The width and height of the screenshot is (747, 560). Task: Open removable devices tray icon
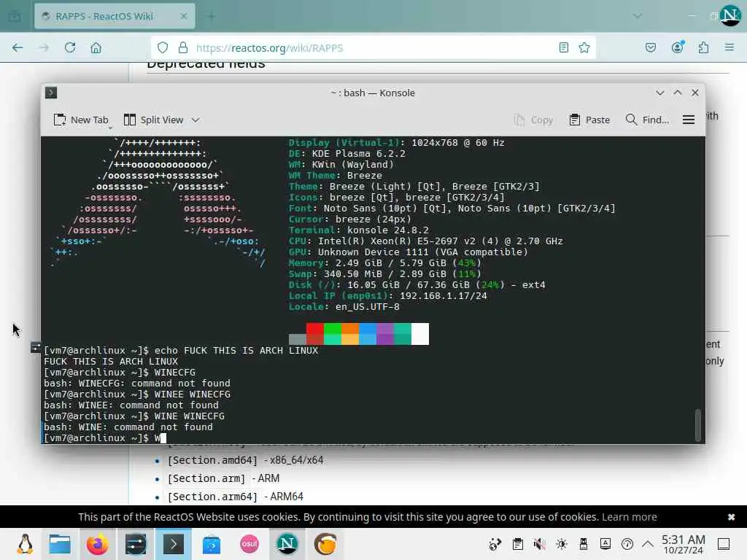[584, 544]
